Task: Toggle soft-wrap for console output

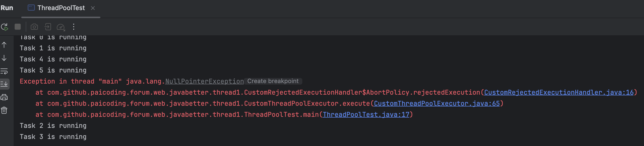Action: (4, 71)
